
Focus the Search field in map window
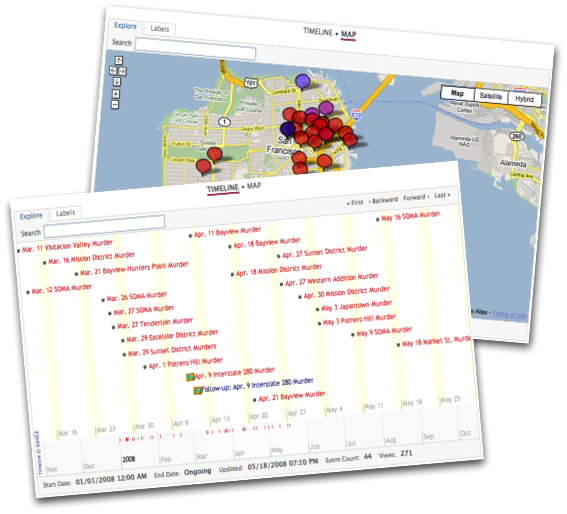coord(195,49)
